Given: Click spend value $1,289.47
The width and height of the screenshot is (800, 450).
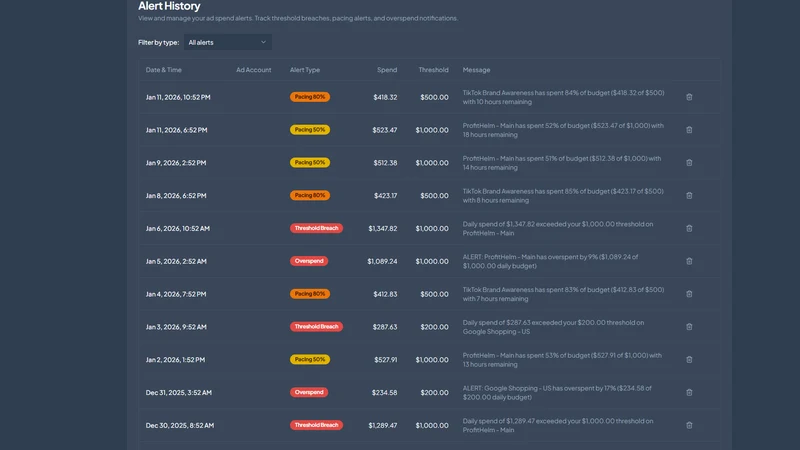Looking at the screenshot, I should pyautogui.click(x=383, y=426).
